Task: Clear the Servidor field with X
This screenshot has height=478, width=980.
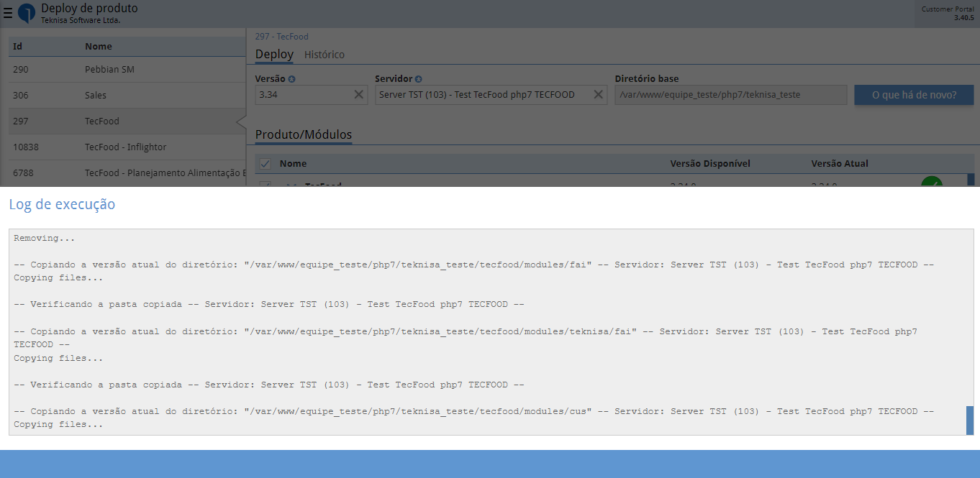Action: [598, 94]
